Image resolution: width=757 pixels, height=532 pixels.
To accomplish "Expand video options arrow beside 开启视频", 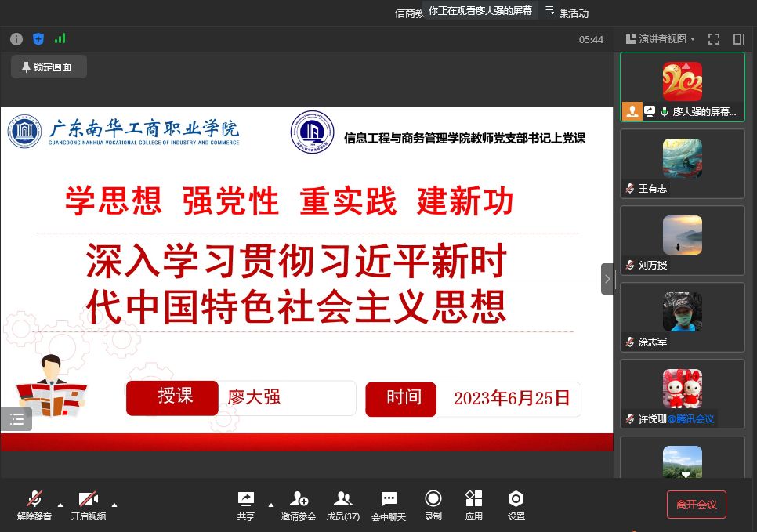I will 114,504.
